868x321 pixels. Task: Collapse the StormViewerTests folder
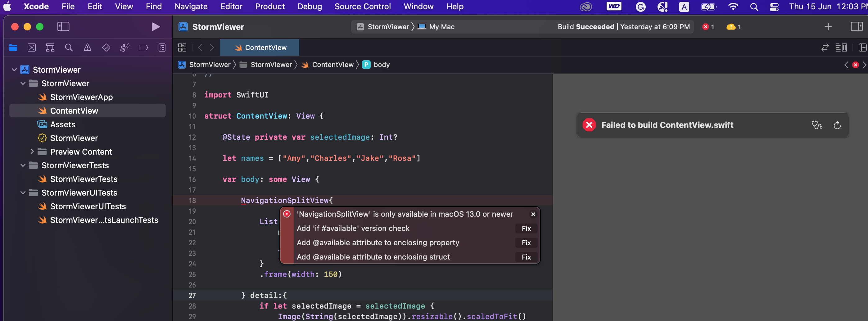click(x=23, y=165)
